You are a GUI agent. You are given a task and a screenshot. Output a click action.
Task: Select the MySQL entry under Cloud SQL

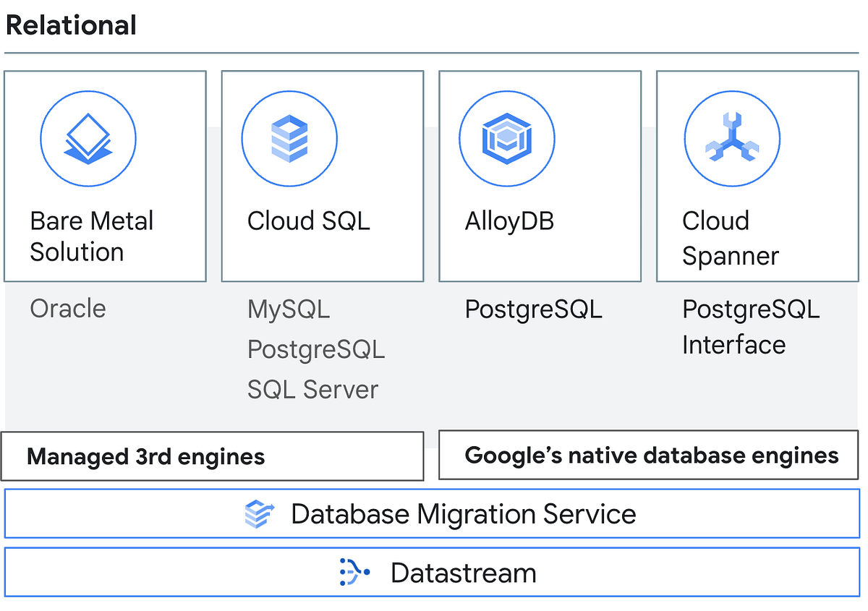tap(289, 309)
